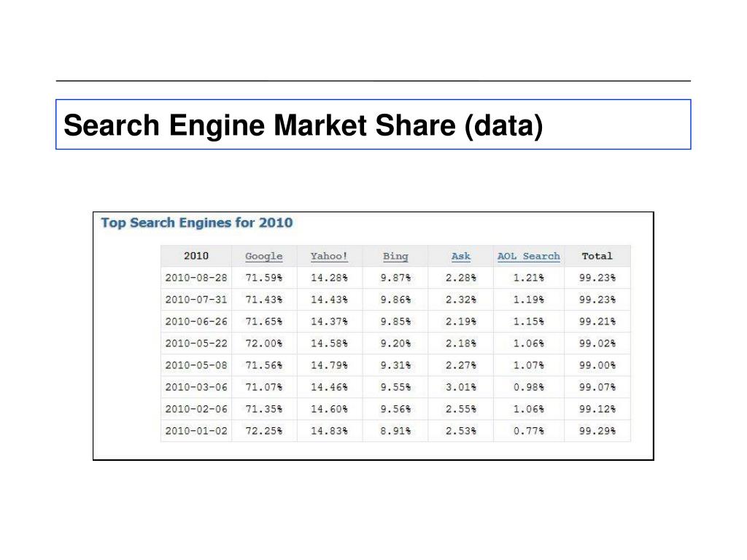Click Bing's 8.91% share value

395,431
